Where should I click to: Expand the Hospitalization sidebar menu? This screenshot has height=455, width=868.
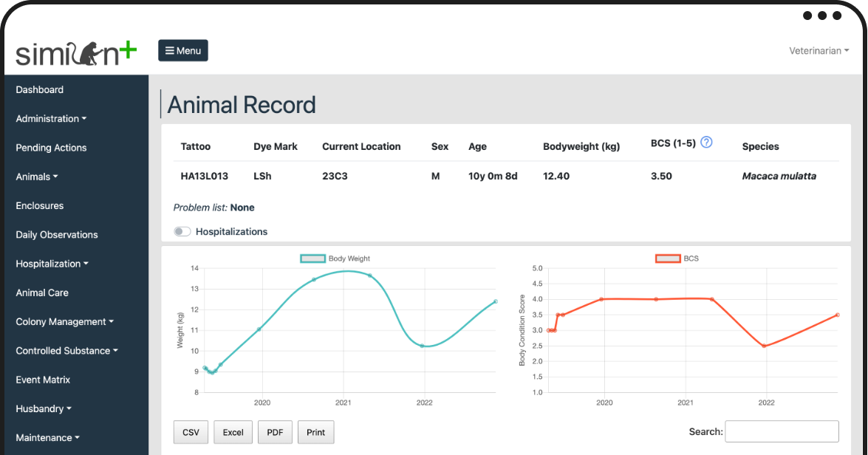(x=52, y=264)
